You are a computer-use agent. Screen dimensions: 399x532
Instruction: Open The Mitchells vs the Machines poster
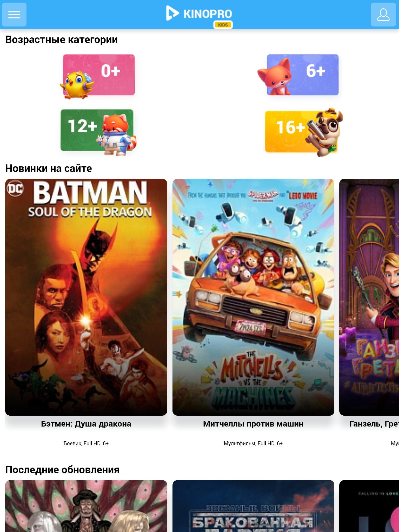253,297
